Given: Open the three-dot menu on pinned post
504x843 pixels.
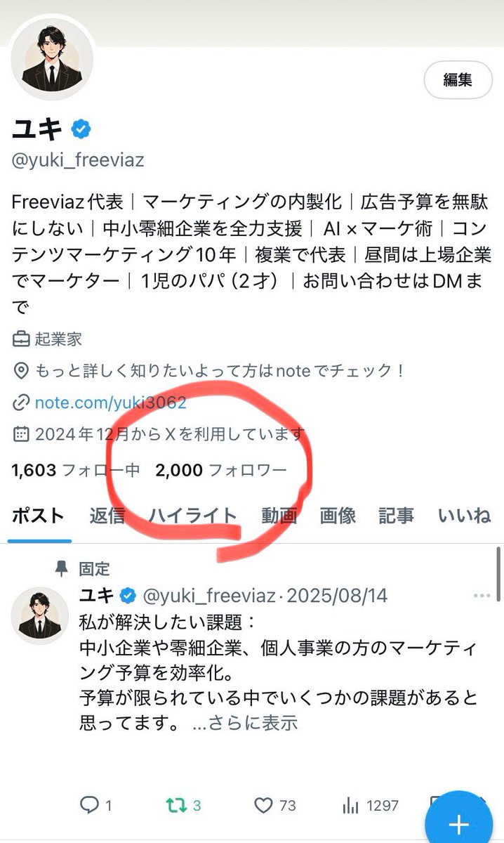Looking at the screenshot, I should coord(482,596).
